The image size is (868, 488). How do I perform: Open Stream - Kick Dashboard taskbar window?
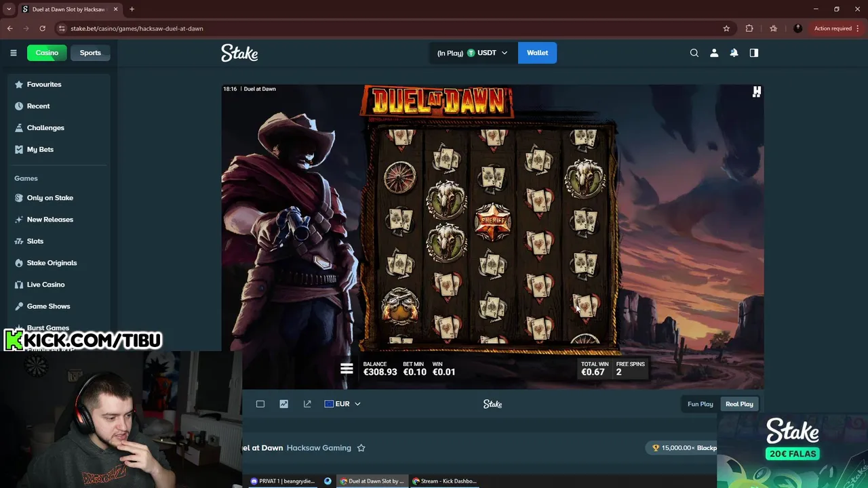coord(446,481)
